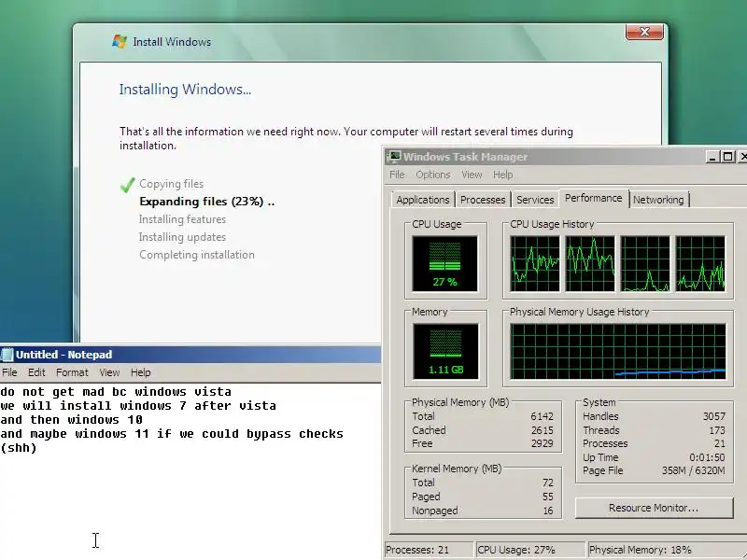Image resolution: width=747 pixels, height=560 pixels.
Task: Maximize the Windows Task Manager window
Action: [727, 157]
